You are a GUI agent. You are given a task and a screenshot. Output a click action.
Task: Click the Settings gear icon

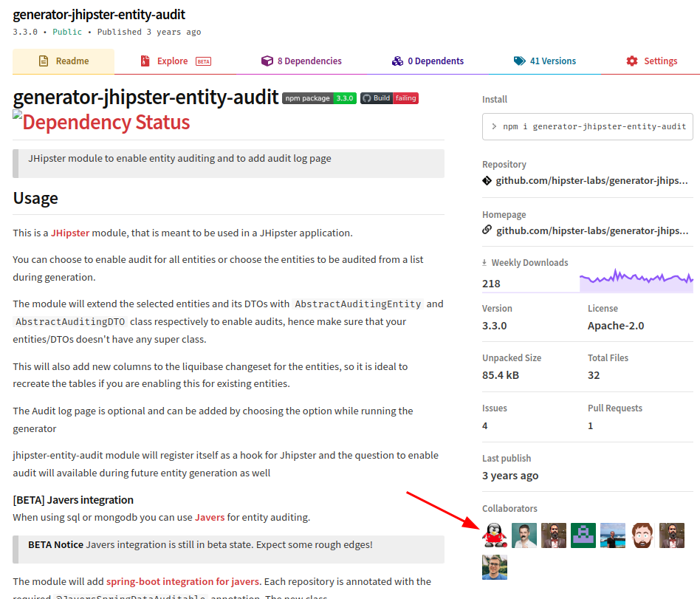[631, 61]
